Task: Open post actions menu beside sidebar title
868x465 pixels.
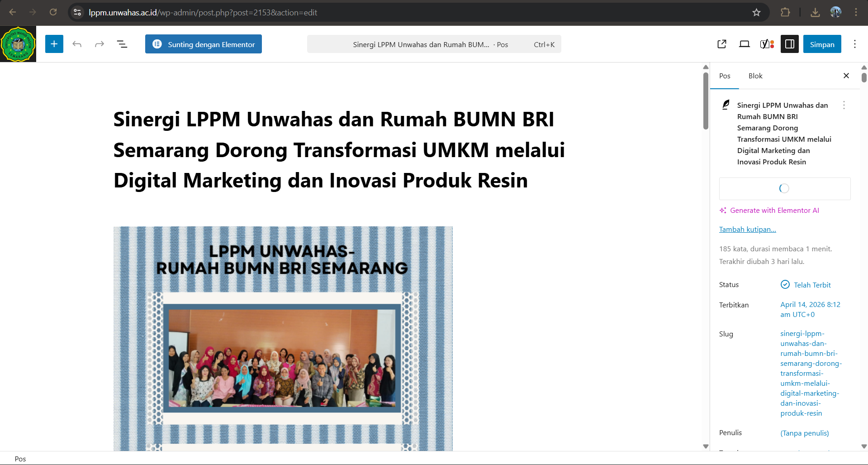Action: [x=844, y=105]
